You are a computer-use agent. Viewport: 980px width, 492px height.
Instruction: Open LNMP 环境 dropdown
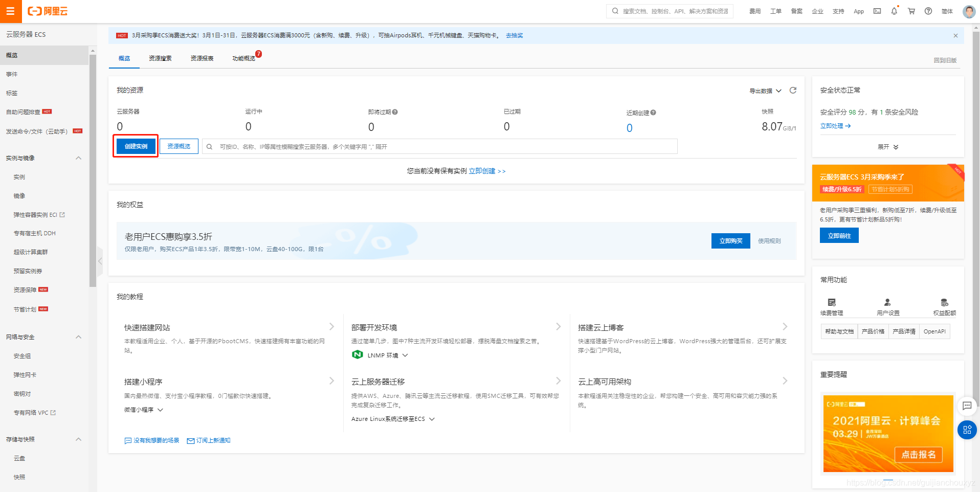coord(387,355)
